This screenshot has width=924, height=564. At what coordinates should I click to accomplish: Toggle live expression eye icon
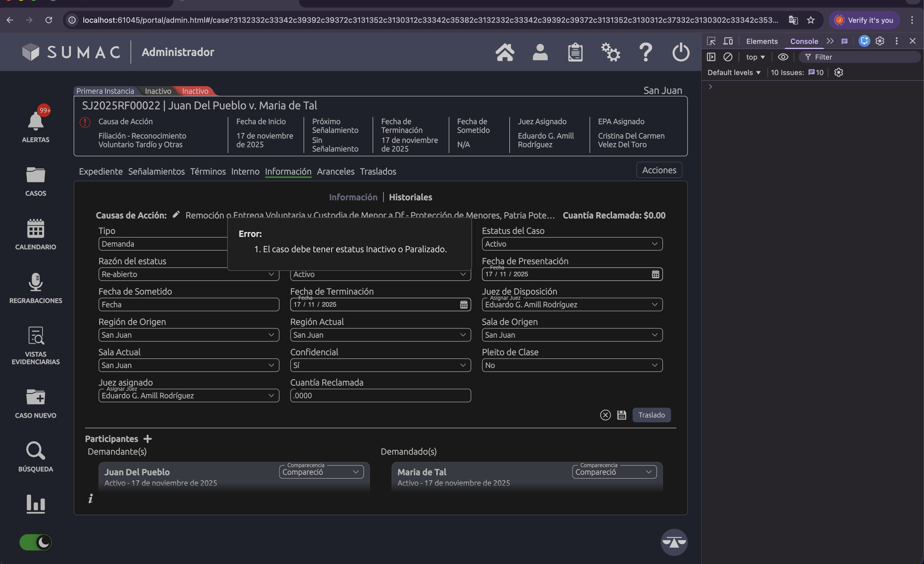[x=783, y=57]
